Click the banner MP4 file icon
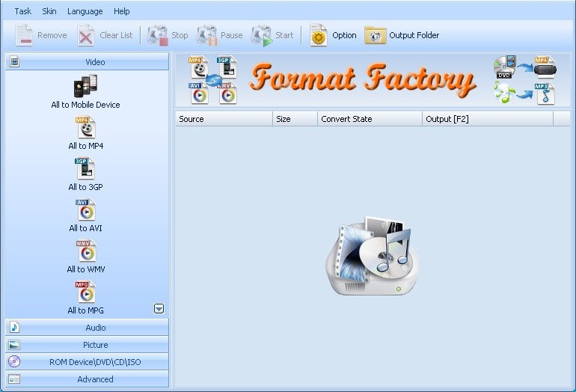 pos(199,67)
